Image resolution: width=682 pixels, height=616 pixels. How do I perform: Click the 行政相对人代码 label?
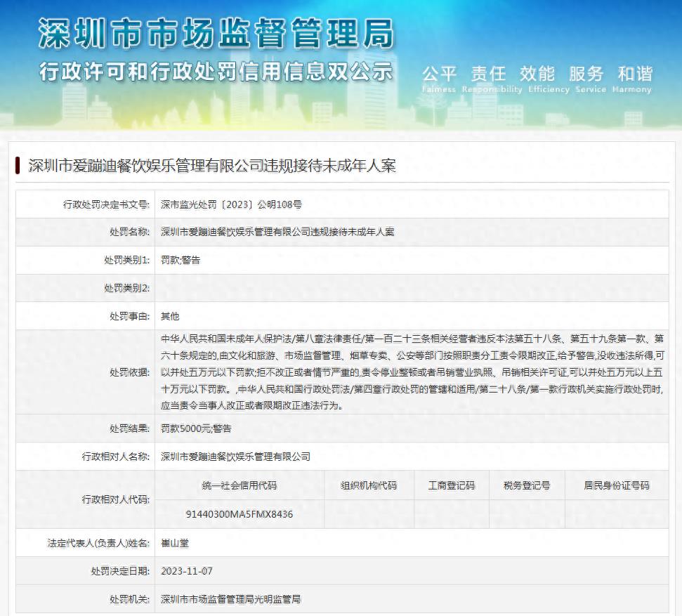116,499
